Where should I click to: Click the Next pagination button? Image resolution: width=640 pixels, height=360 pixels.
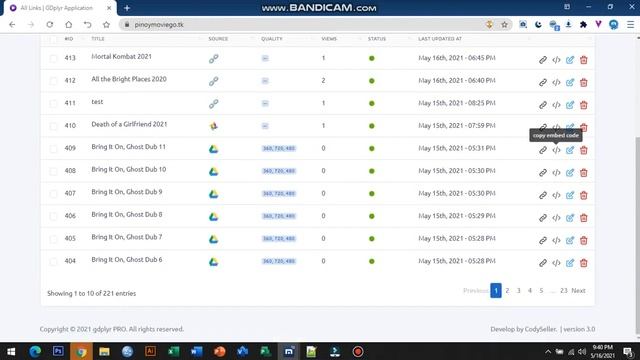point(578,291)
